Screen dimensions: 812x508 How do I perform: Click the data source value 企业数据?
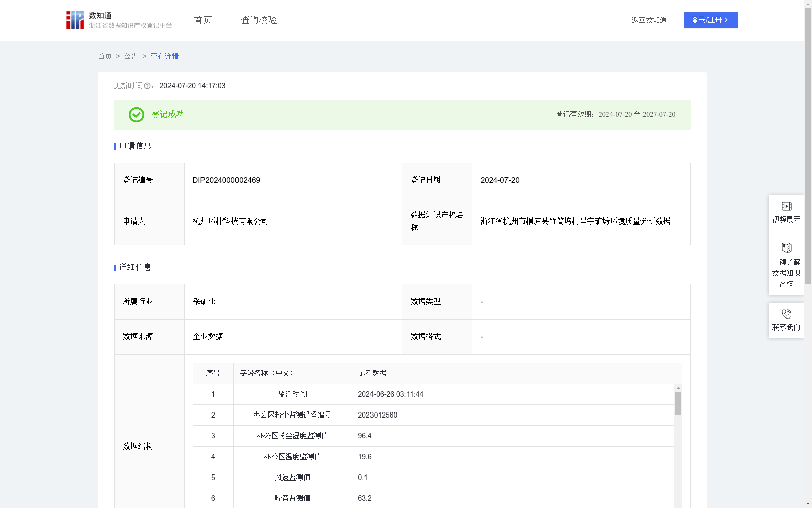click(x=208, y=337)
